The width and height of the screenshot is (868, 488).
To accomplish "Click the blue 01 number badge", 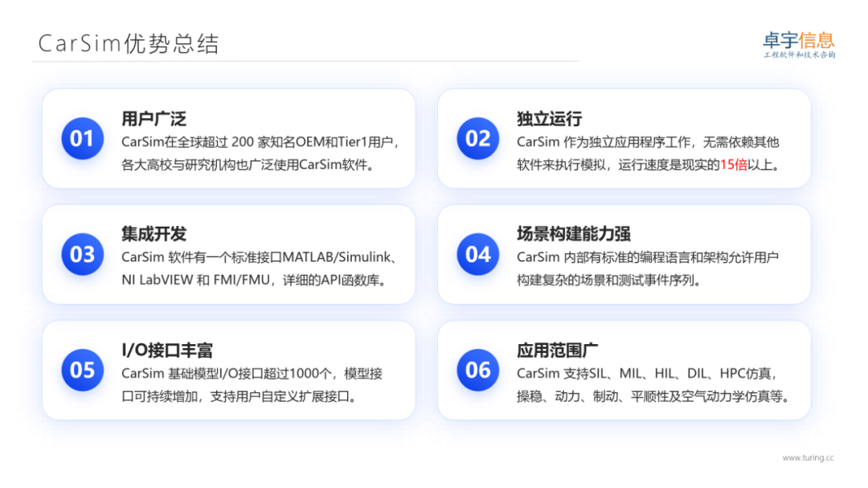I will tap(83, 138).
